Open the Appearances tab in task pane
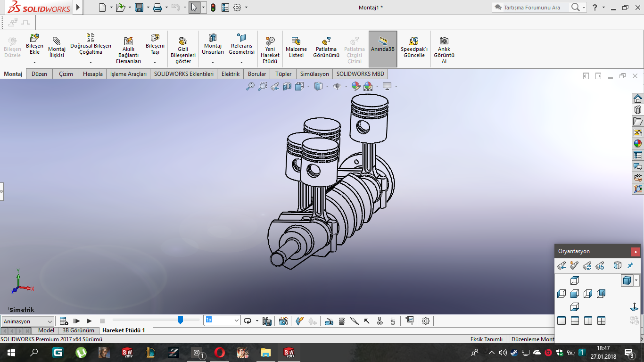The image size is (644, 362). [x=638, y=144]
